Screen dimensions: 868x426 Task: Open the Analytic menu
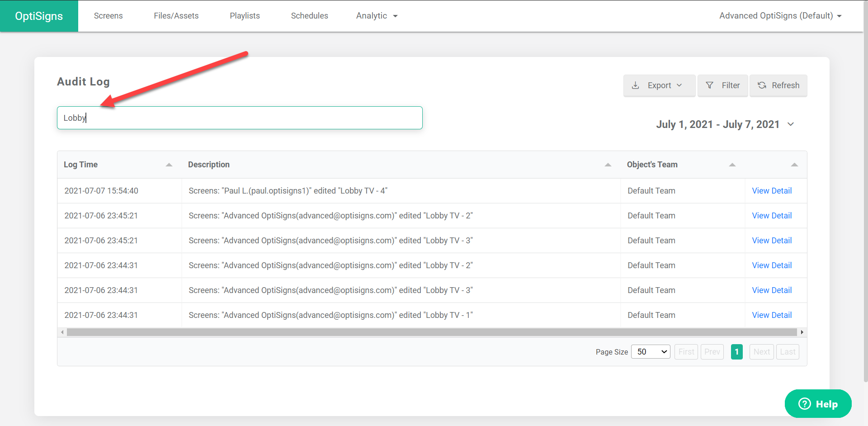click(377, 16)
